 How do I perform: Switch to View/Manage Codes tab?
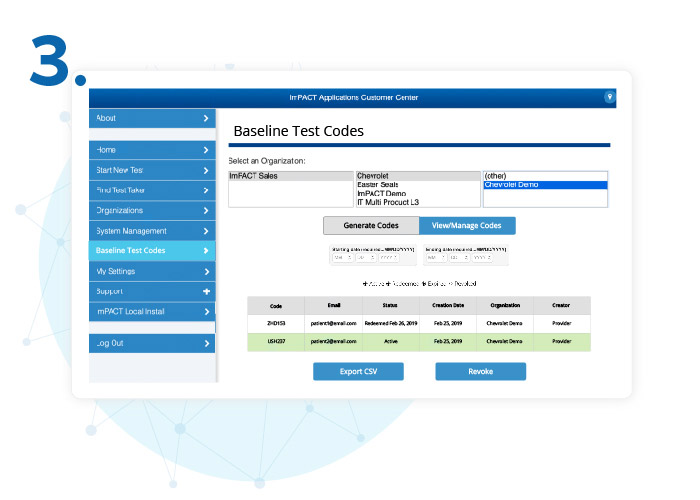click(x=467, y=225)
